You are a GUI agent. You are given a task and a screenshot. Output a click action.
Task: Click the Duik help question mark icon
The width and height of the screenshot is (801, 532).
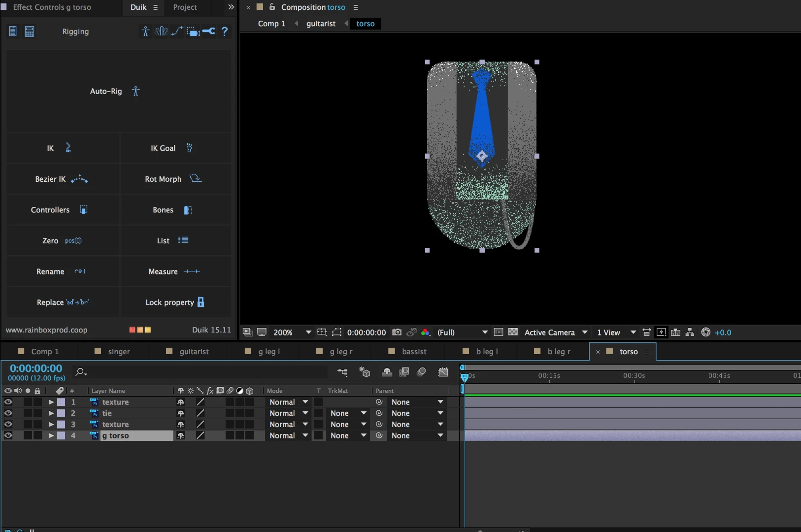(225, 32)
